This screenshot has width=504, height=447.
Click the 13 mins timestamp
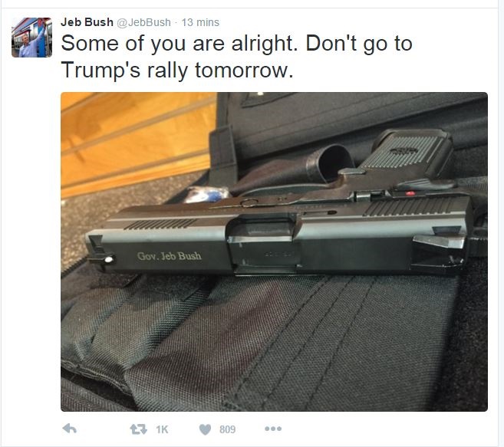click(x=200, y=22)
